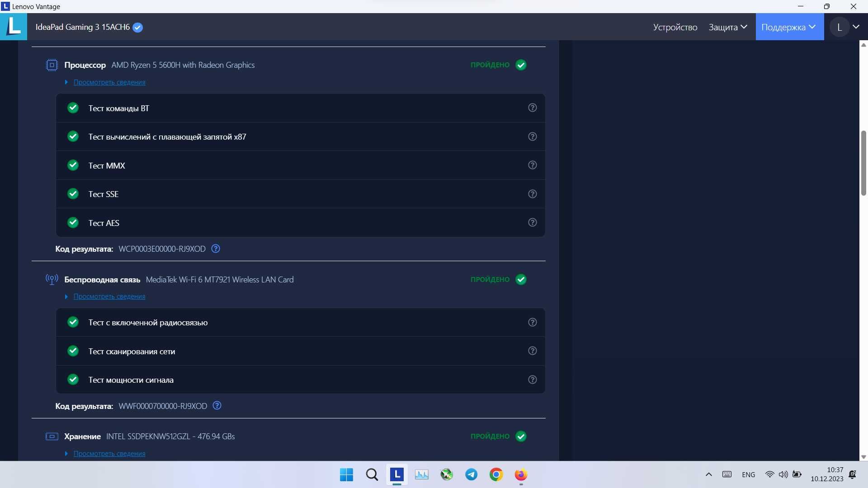Click help icon beside processor result code

[x=216, y=249]
